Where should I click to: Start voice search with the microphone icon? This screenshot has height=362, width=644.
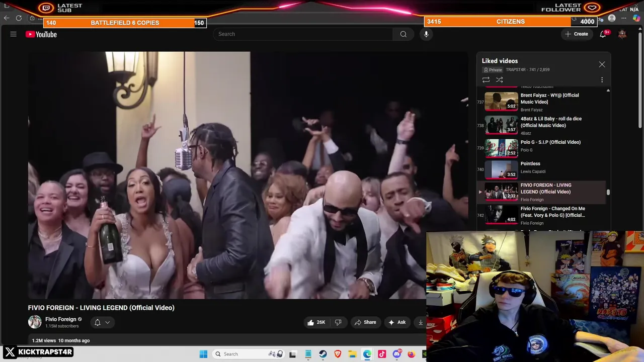[x=426, y=34]
